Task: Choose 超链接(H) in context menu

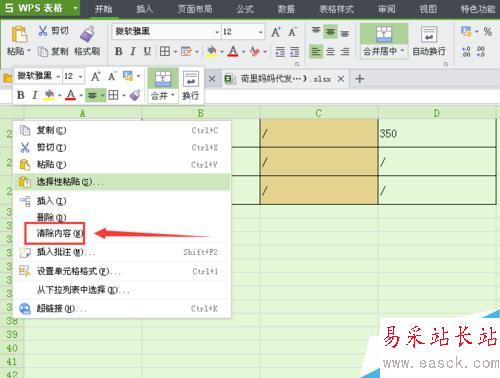Action: click(x=122, y=309)
